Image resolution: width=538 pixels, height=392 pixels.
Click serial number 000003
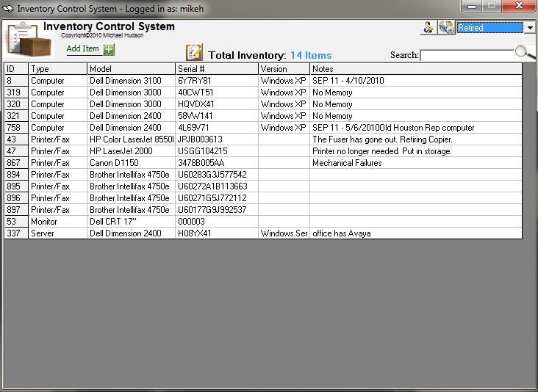point(217,222)
